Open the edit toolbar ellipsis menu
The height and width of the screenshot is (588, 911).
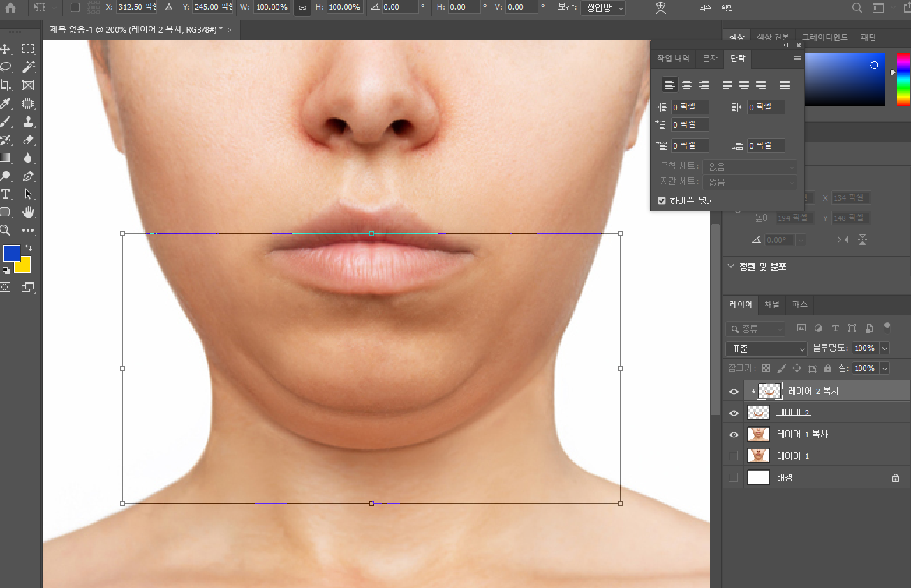pos(28,230)
